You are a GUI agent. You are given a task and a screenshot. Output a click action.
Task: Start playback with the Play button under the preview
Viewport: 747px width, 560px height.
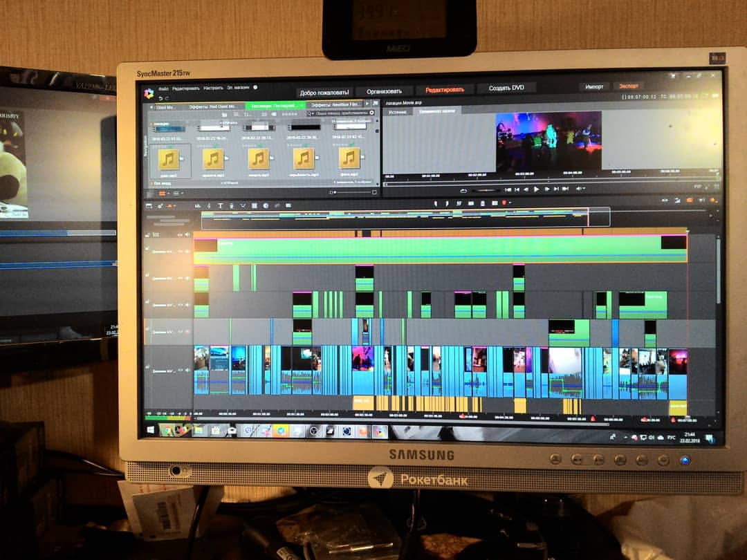(537, 189)
